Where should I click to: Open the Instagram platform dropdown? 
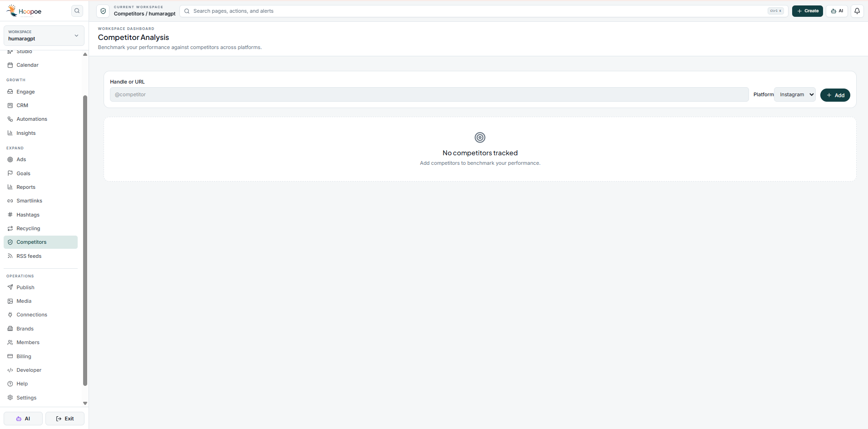[x=795, y=94]
